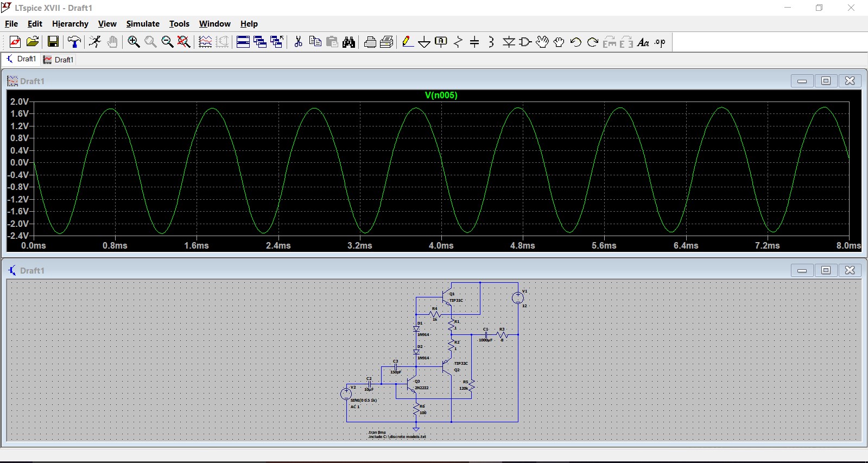
Task: Open the Control Panel hammer icon
Action: pos(74,42)
